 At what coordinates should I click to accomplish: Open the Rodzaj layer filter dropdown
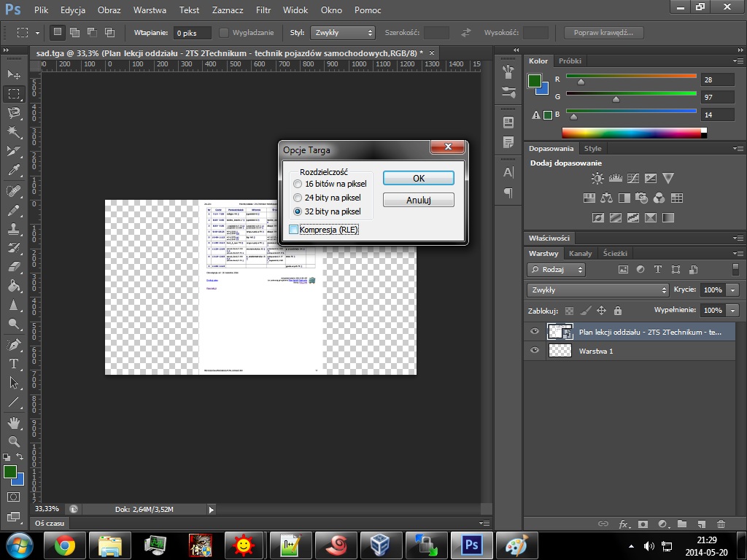click(x=557, y=270)
